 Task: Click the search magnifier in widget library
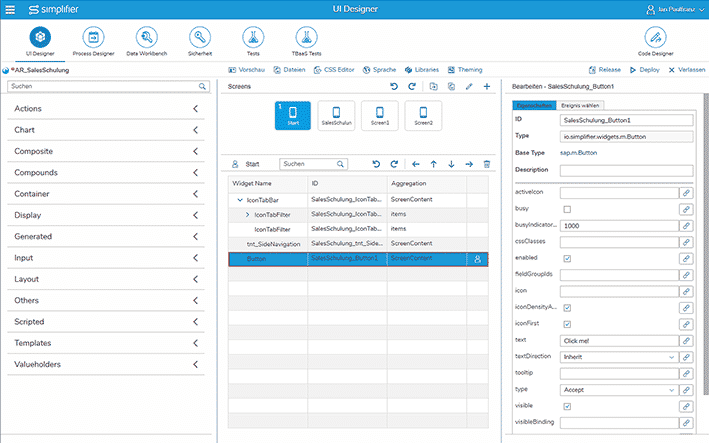click(202, 86)
